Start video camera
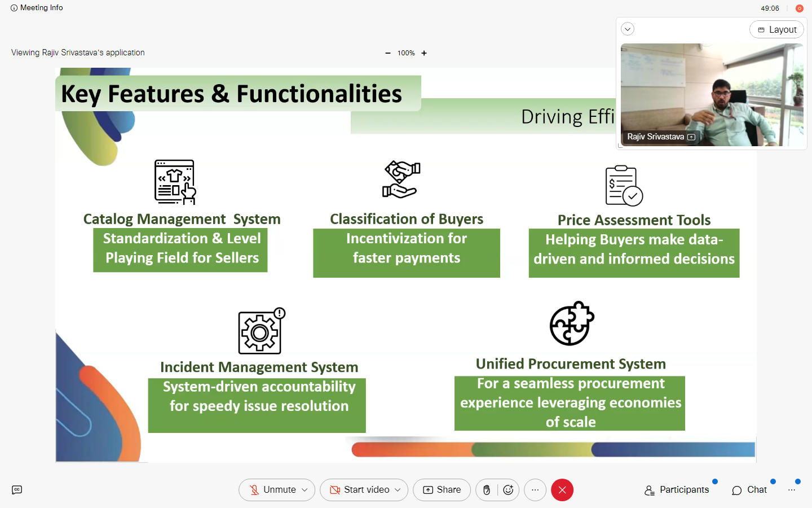Image resolution: width=812 pixels, height=508 pixels. tap(360, 490)
